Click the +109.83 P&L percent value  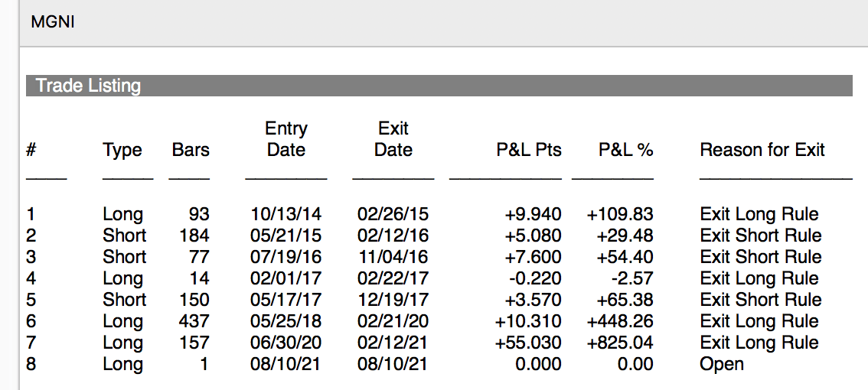(620, 214)
